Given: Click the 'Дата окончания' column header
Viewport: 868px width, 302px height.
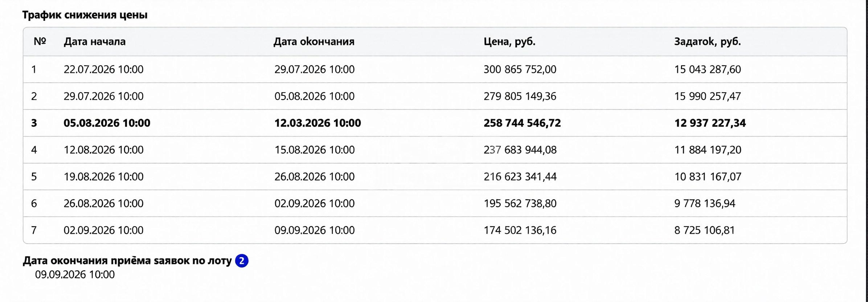Looking at the screenshot, I should click(314, 41).
